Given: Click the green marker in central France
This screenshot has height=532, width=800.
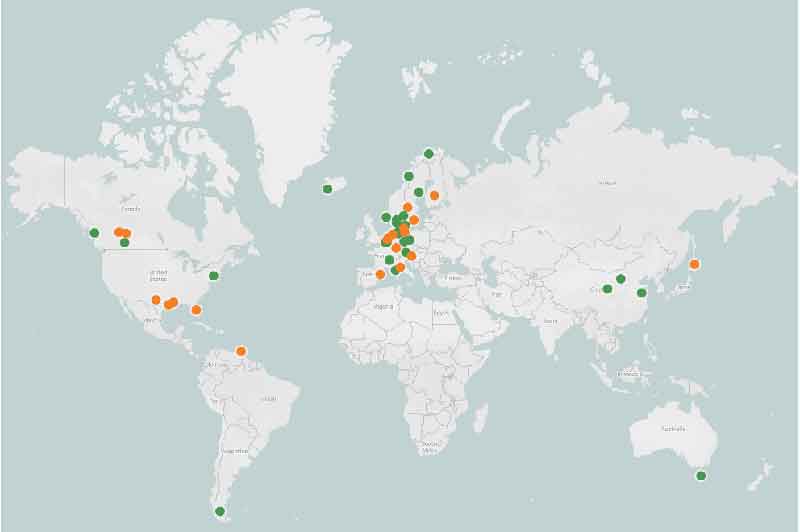Looking at the screenshot, I should click(389, 260).
